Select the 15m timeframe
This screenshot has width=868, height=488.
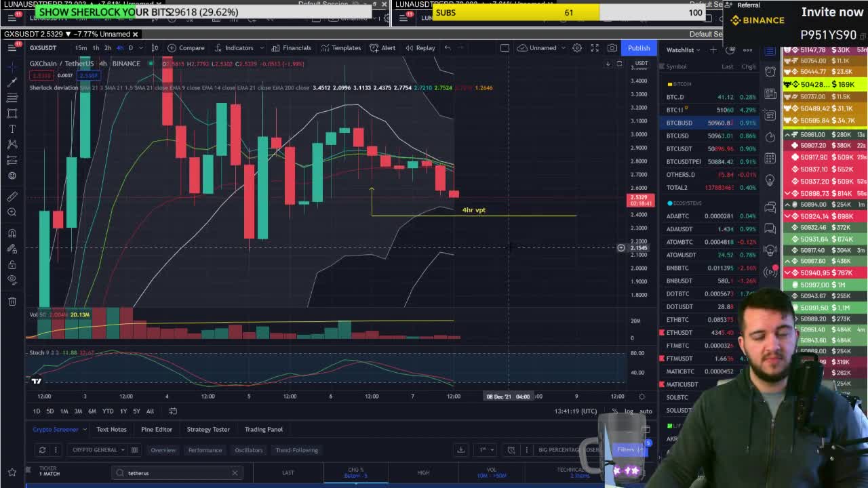pos(81,47)
